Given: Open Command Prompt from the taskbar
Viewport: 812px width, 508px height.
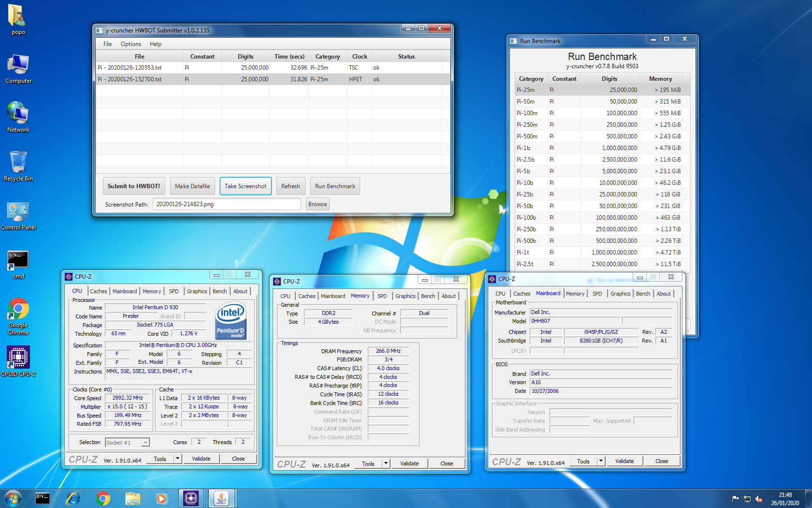Looking at the screenshot, I should point(43,498).
